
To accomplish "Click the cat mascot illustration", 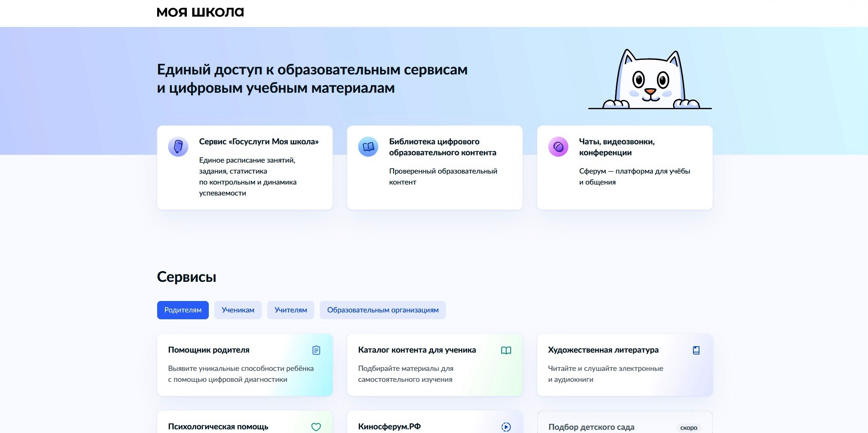I will coord(650,79).
